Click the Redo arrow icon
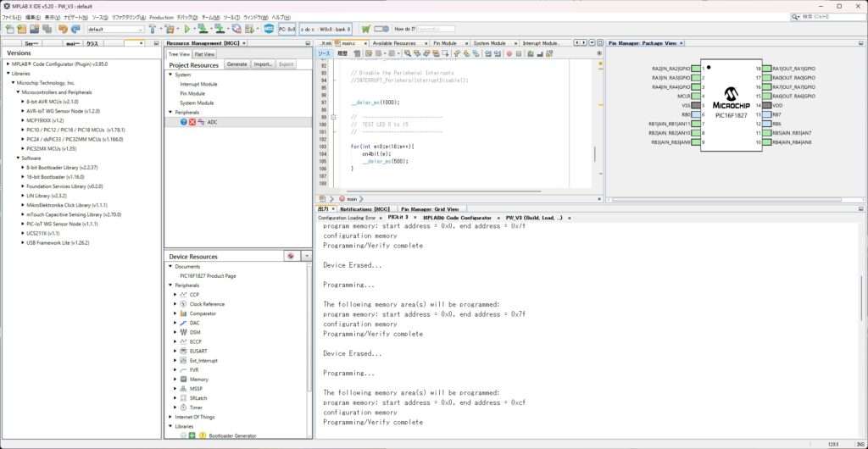The image size is (868, 449). (x=75, y=29)
